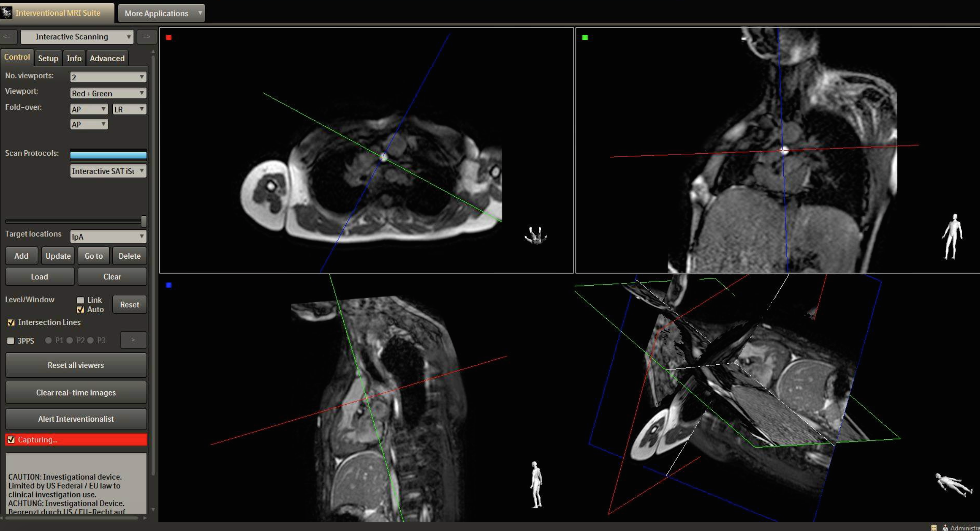
Task: Click the blue viewport marker square
Action: [x=169, y=285]
